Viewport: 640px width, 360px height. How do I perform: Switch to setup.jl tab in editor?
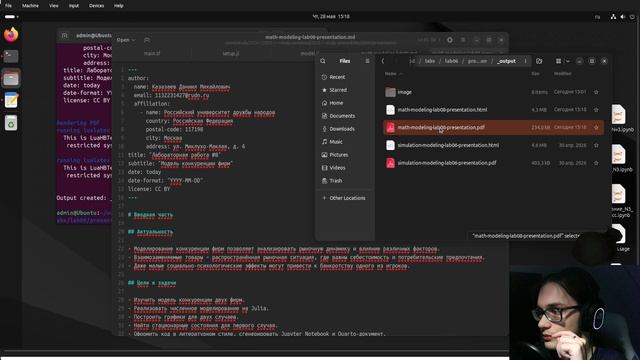point(231,53)
